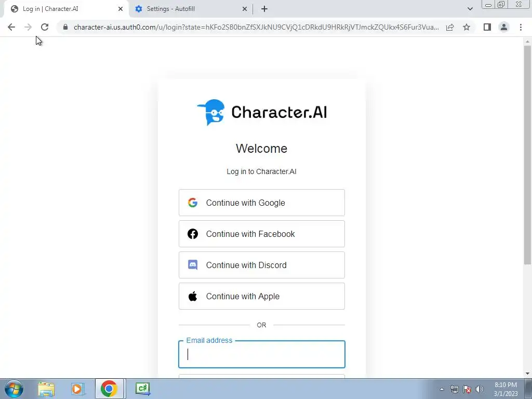Open the Chrome profile avatar
Viewport: 532px width, 399px height.
[x=504, y=27]
